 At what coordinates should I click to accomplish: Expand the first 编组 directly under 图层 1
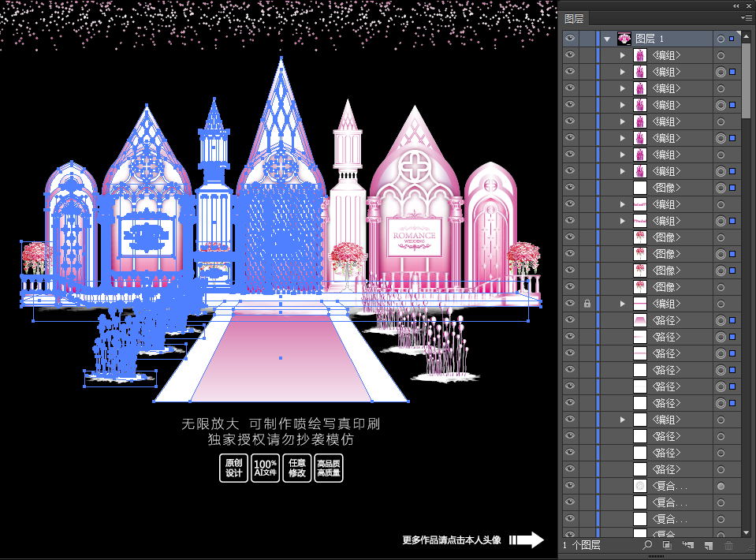tap(623, 55)
